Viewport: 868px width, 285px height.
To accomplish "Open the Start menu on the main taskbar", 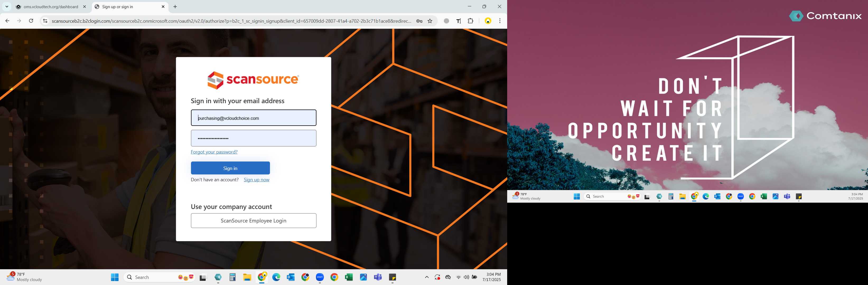I will 115,277.
